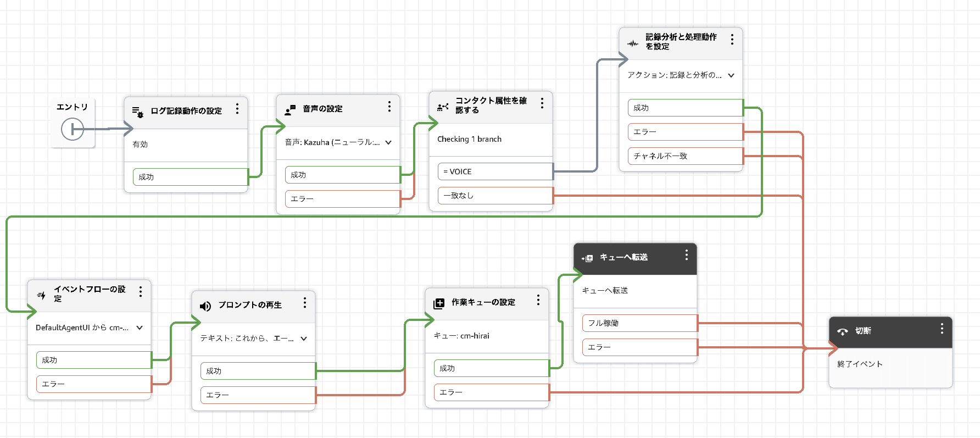Select 成功 branch of 記録分析と処理動作

tap(686, 108)
